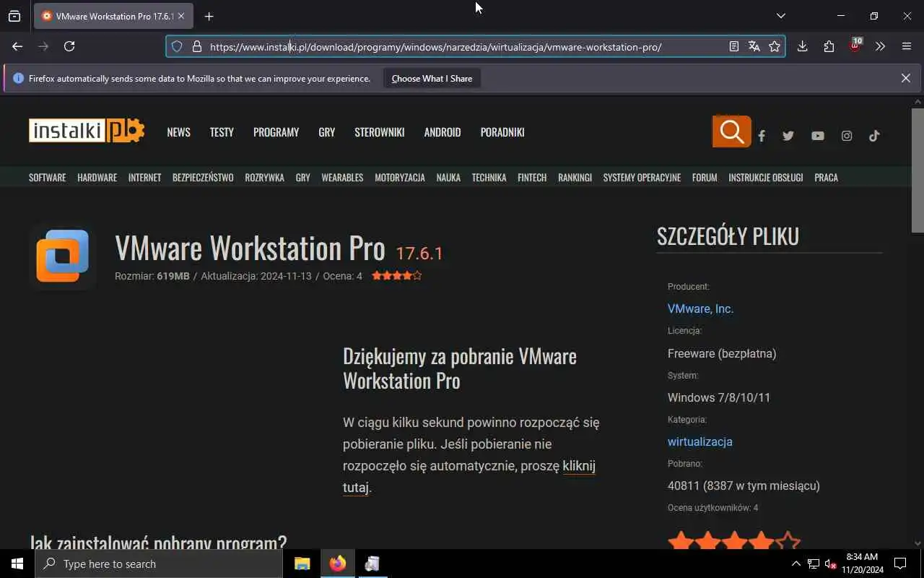Go to RANKINGI submenu category

point(575,178)
